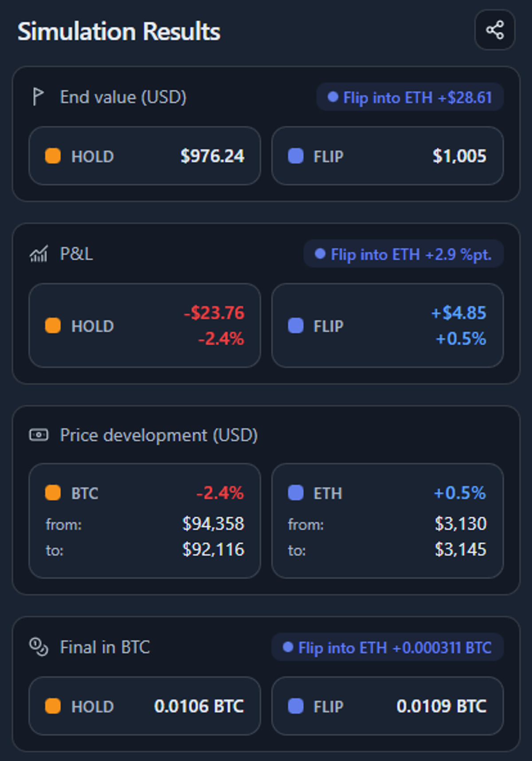Screen dimensions: 532x761
Task: Open the BTC price development card
Action: pyautogui.click(x=145, y=521)
